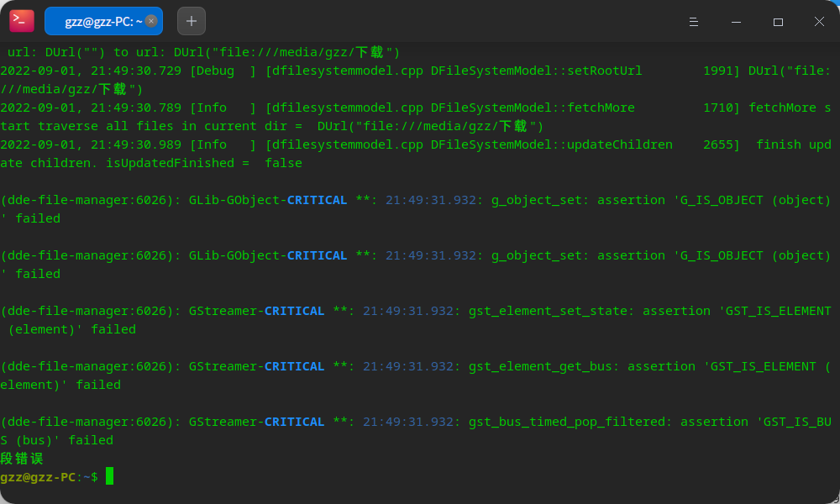The image size is (840, 504).
Task: Close the terminal window
Action: [x=819, y=22]
